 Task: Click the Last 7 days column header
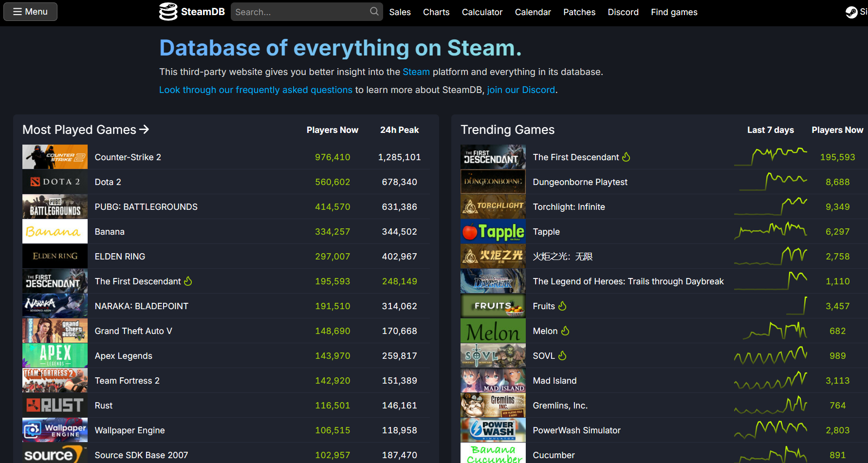point(771,130)
